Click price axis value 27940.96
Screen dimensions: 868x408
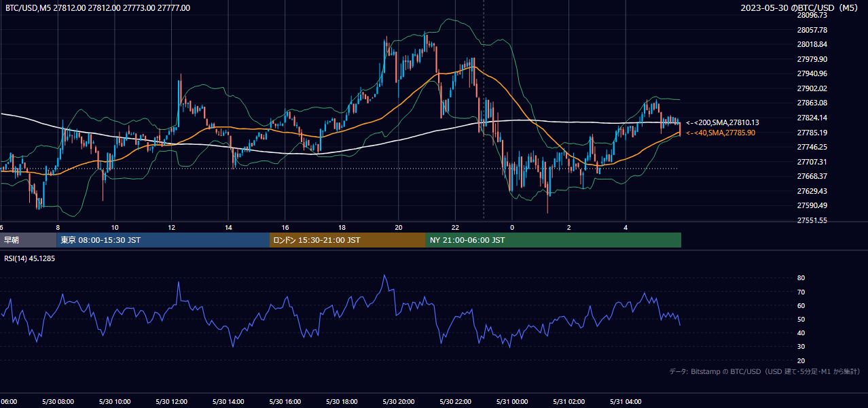point(812,73)
